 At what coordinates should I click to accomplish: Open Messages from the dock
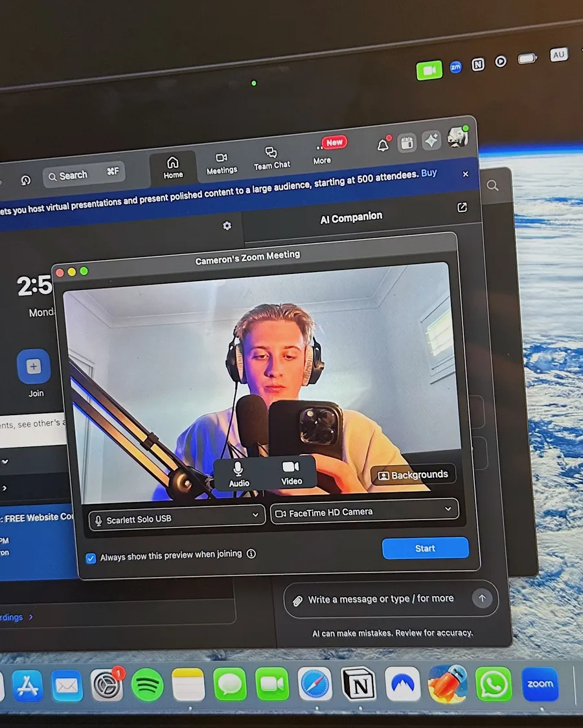(230, 684)
